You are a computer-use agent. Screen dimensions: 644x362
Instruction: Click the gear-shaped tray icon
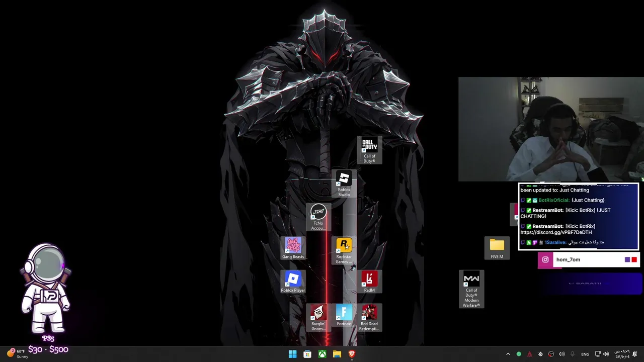540,354
